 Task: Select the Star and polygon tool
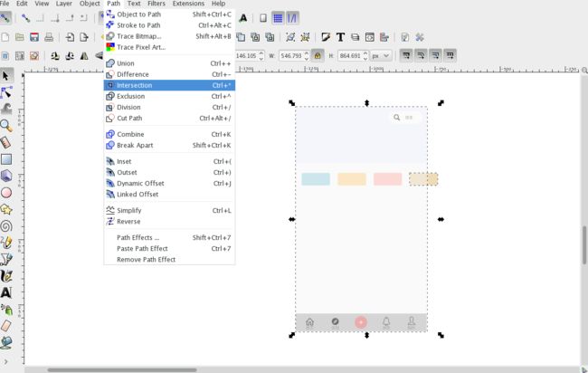(x=6, y=209)
